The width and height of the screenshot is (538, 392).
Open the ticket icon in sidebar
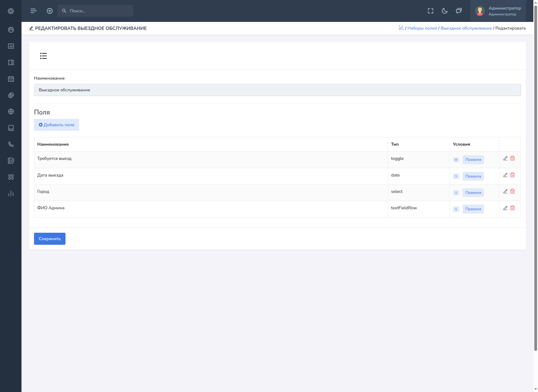click(x=11, y=63)
